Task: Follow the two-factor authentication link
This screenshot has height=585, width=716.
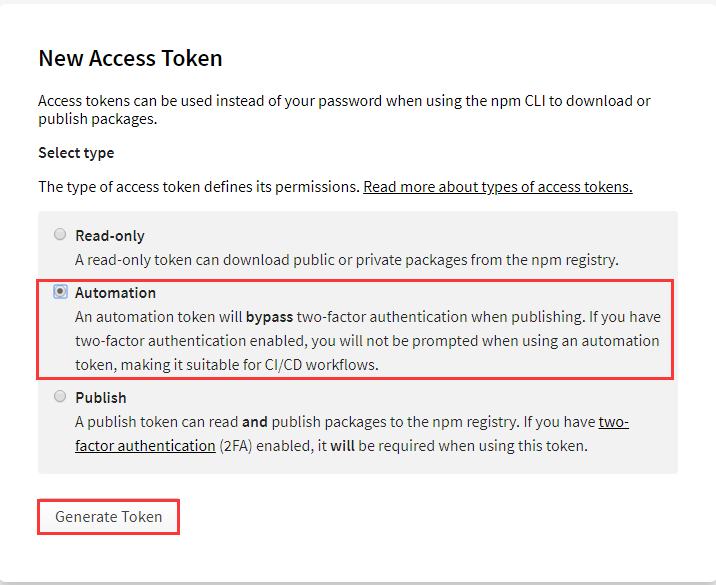Action: pyautogui.click(x=145, y=446)
